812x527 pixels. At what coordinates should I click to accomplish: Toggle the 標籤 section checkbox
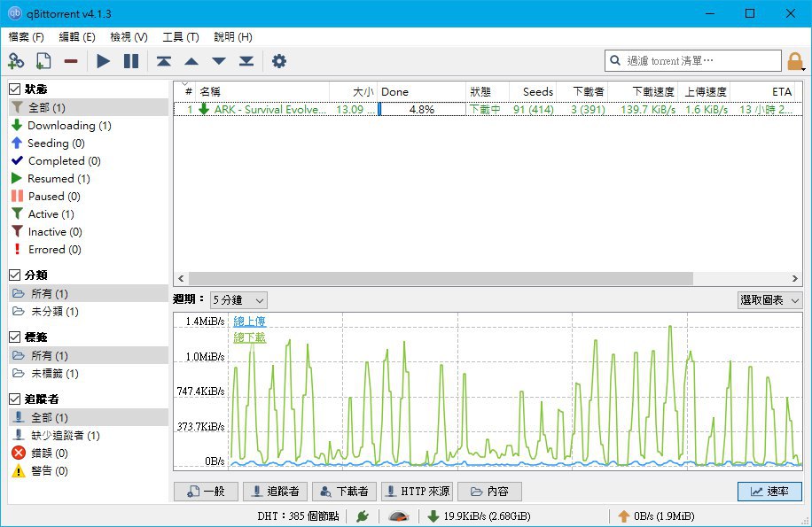[x=14, y=337]
